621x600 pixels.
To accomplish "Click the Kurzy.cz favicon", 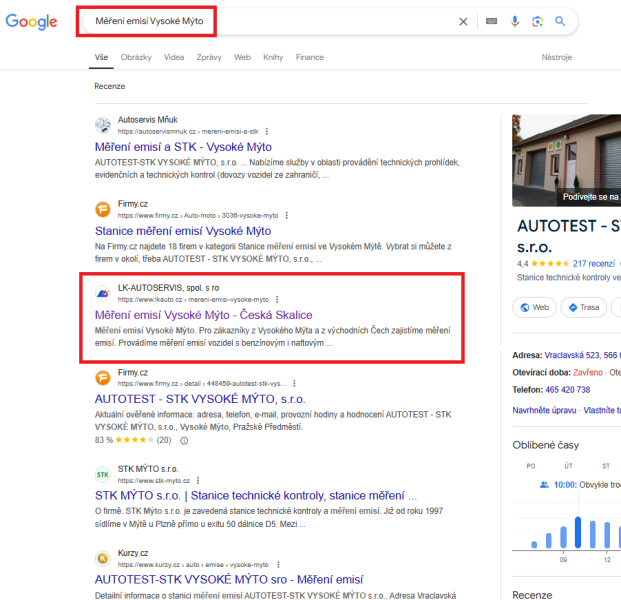I will 103,558.
